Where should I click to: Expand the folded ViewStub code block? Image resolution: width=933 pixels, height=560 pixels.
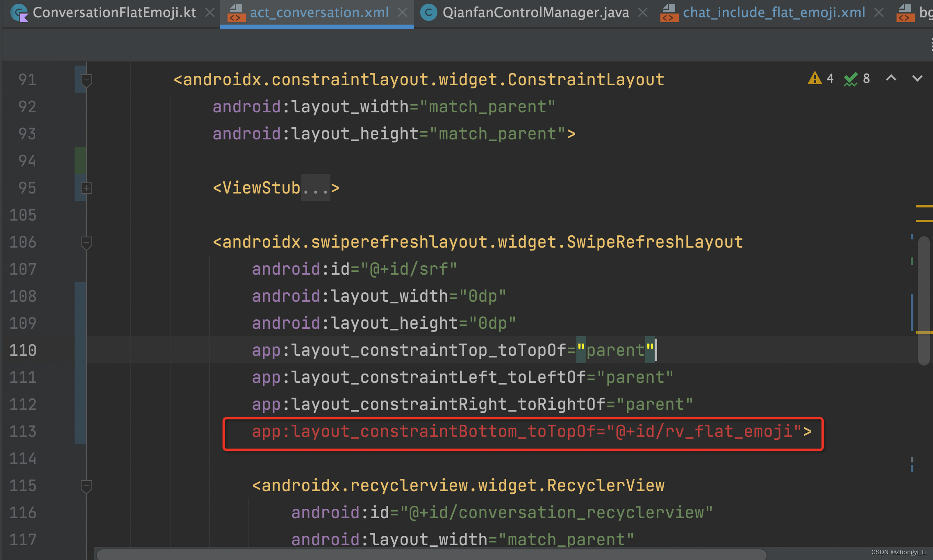click(86, 188)
